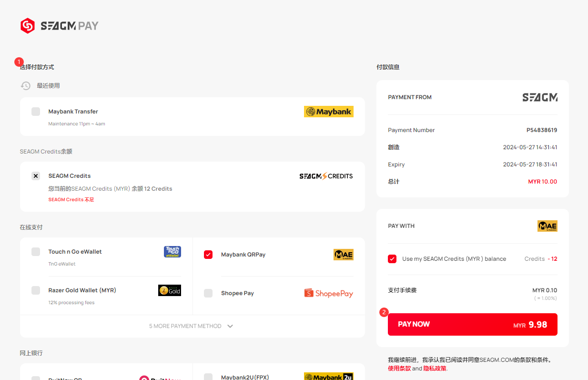Viewport: 588px width, 380px height.
Task: Select the Maybank Transfer checkbox
Action: pos(36,112)
